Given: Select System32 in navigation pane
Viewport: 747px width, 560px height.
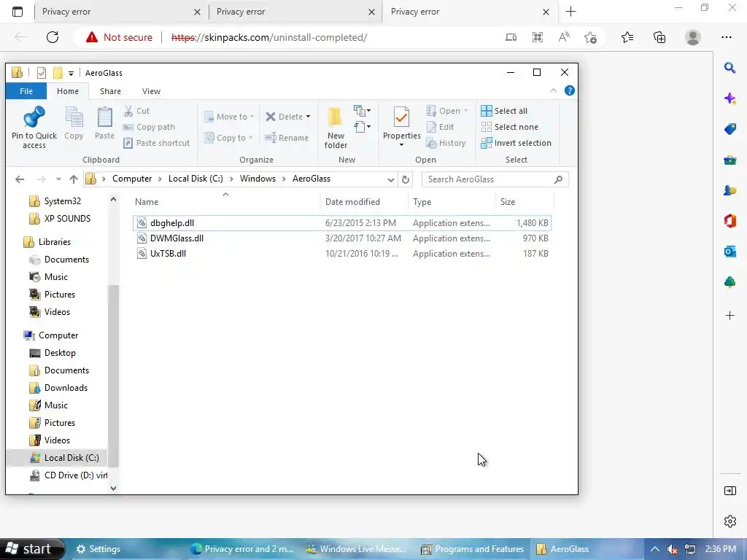Looking at the screenshot, I should [x=63, y=201].
